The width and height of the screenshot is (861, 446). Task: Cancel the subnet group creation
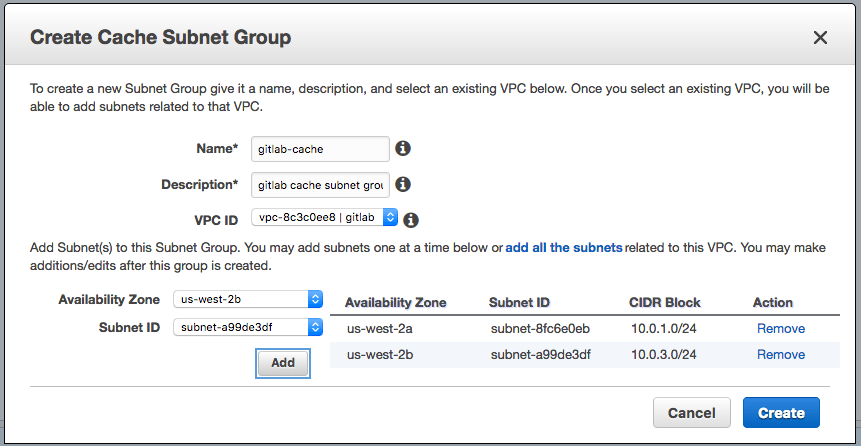click(691, 412)
